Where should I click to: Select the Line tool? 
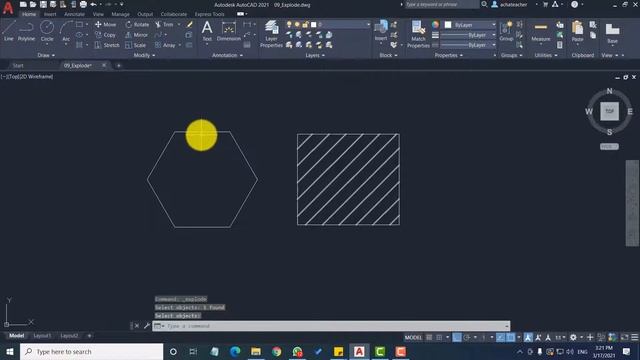pyautogui.click(x=9, y=31)
